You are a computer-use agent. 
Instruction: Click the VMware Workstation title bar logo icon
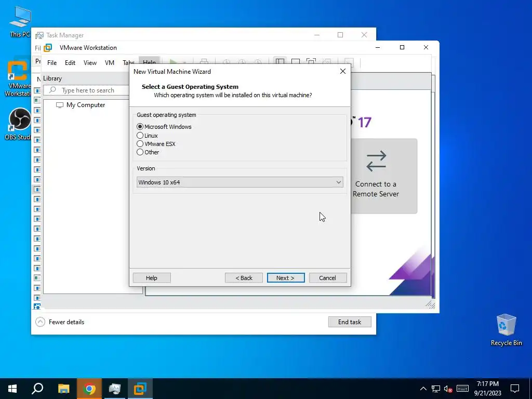48,48
